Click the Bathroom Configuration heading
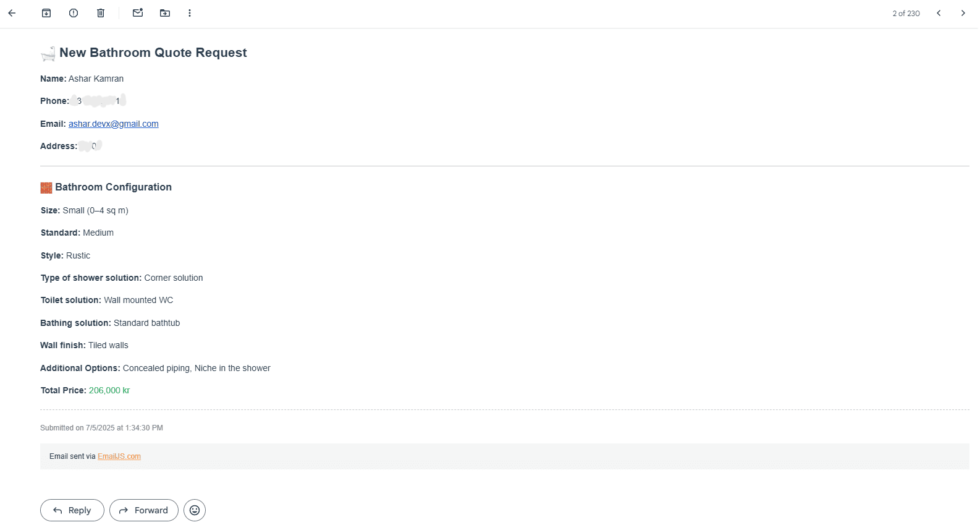The width and height of the screenshot is (980, 530). [114, 187]
